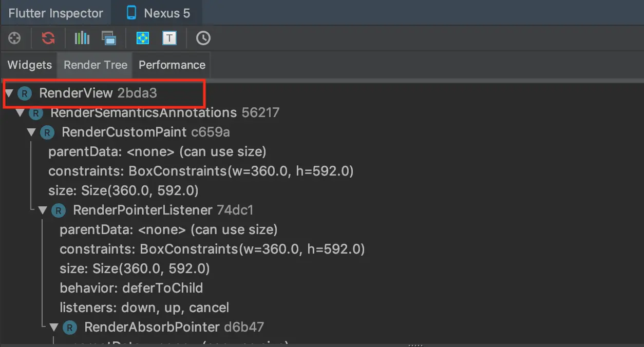Enable the Debug Paint overlay icon

point(142,38)
